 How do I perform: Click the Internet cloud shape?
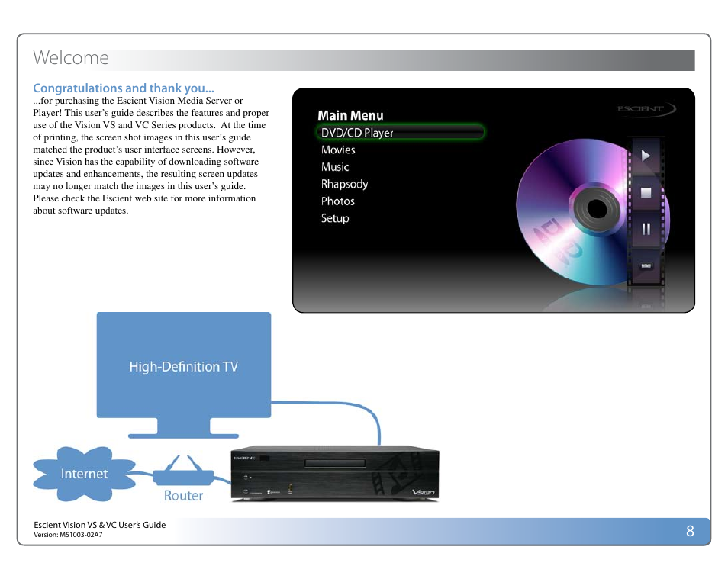[84, 474]
